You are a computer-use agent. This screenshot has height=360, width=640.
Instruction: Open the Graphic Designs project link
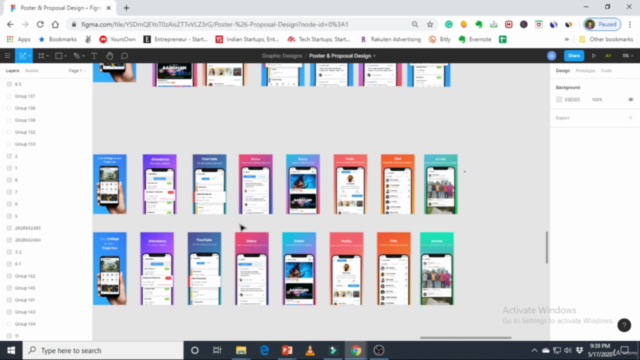tap(282, 56)
